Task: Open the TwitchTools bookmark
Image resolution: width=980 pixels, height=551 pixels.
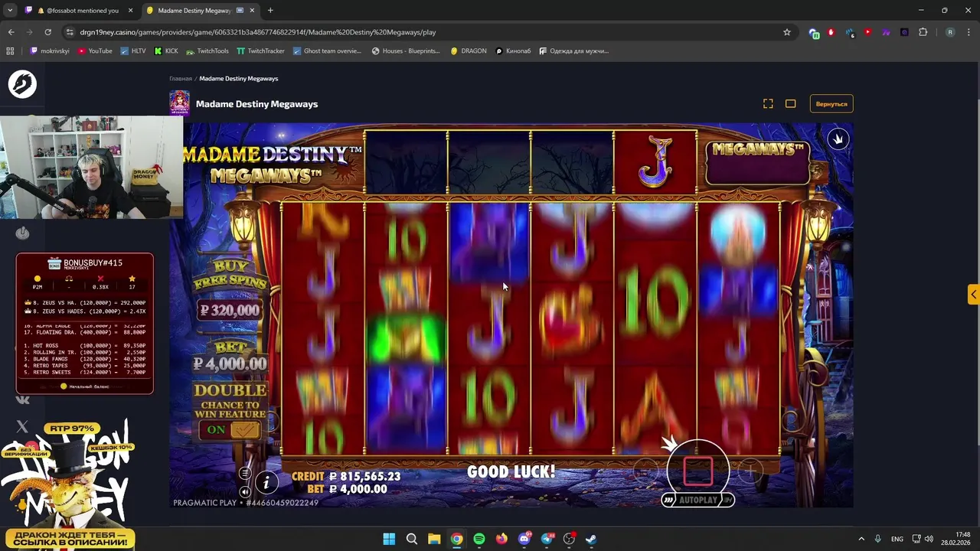Action: click(x=207, y=51)
